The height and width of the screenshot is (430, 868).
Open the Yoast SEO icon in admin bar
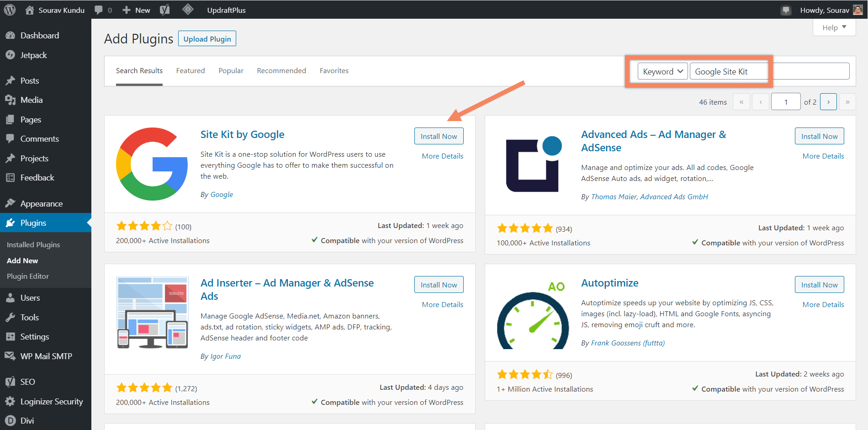[x=165, y=10]
